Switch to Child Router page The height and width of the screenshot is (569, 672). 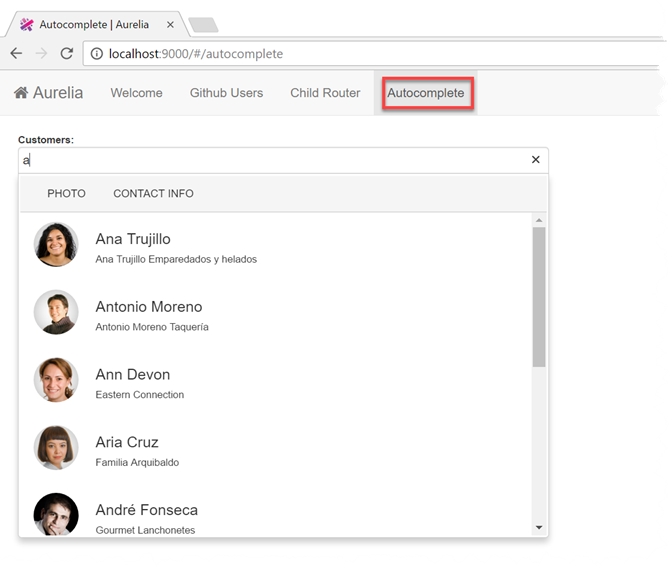click(x=325, y=93)
